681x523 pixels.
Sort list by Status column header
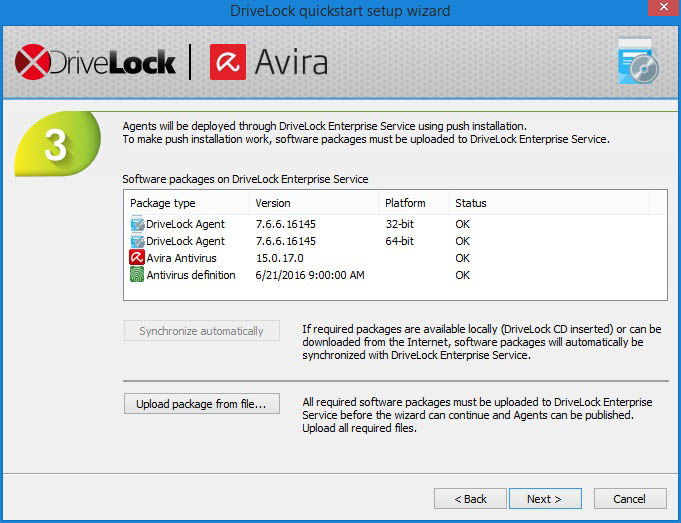(x=546, y=203)
